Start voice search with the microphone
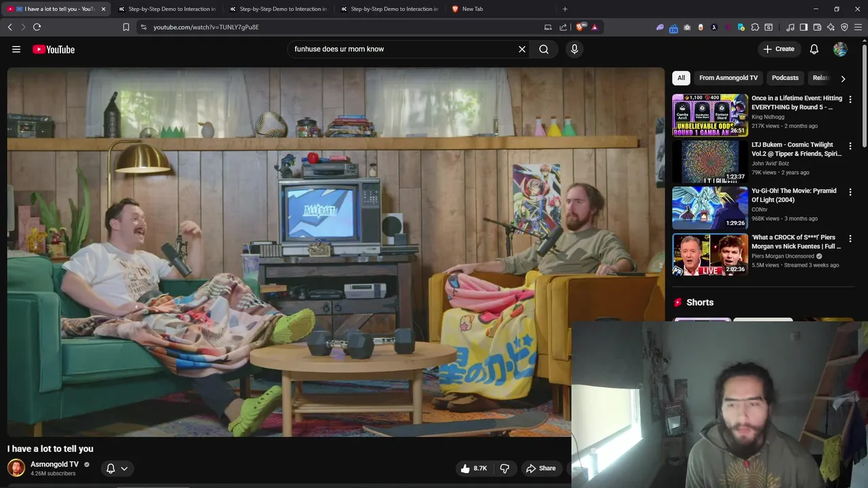Image resolution: width=868 pixels, height=488 pixels. tap(574, 49)
